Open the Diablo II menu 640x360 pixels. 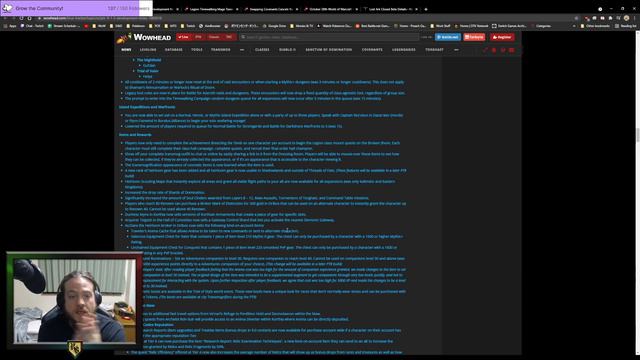[287, 50]
